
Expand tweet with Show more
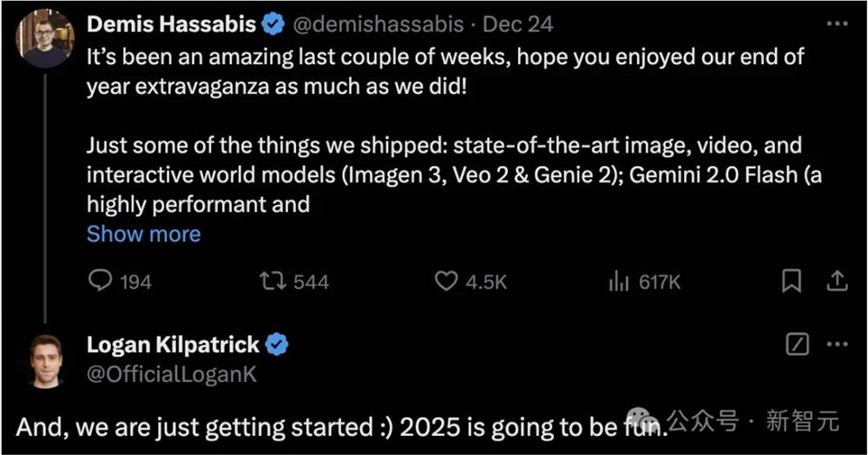point(143,234)
